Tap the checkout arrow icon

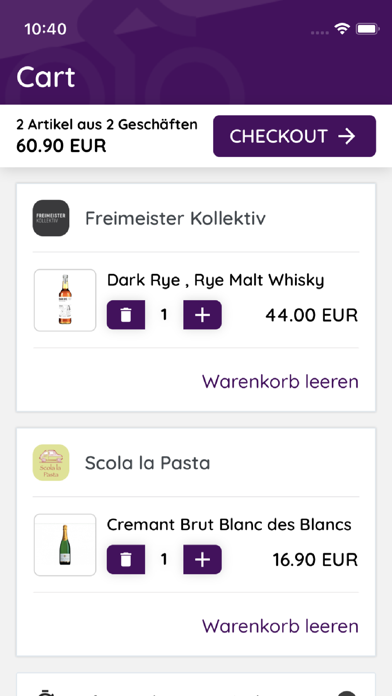pyautogui.click(x=347, y=136)
